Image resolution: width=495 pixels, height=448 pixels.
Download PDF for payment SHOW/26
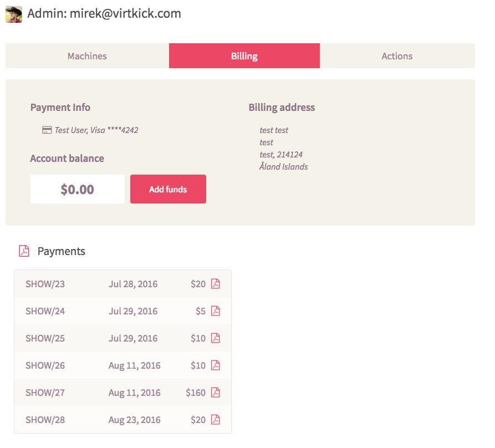tap(215, 365)
